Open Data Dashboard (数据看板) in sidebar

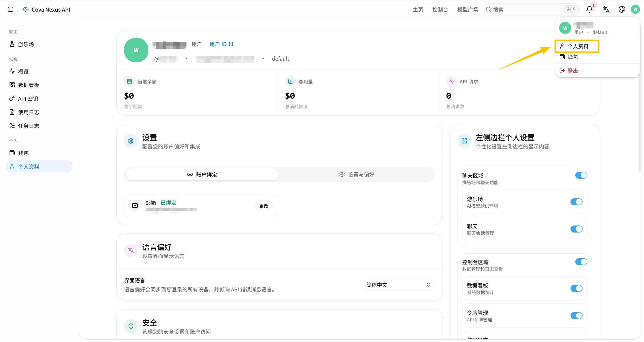(39, 85)
